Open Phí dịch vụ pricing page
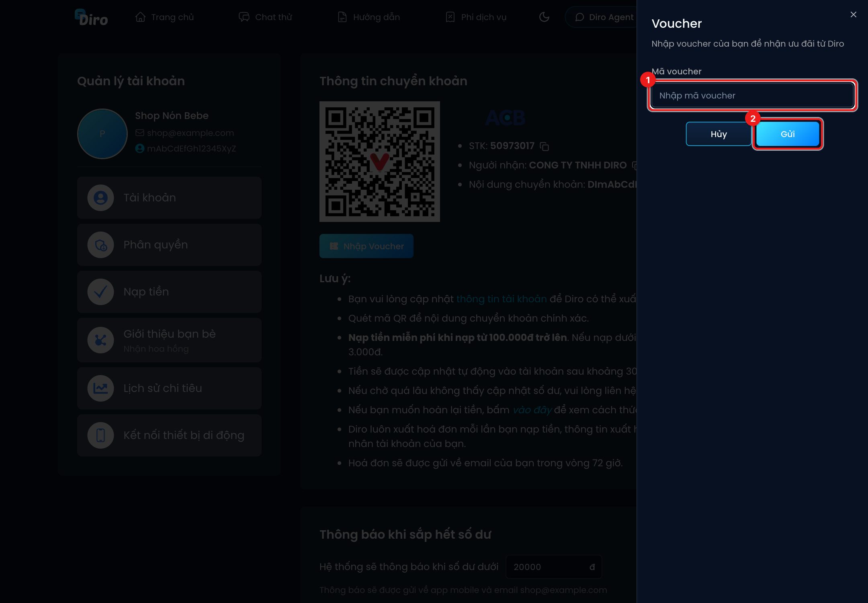This screenshot has width=868, height=603. coord(476,17)
